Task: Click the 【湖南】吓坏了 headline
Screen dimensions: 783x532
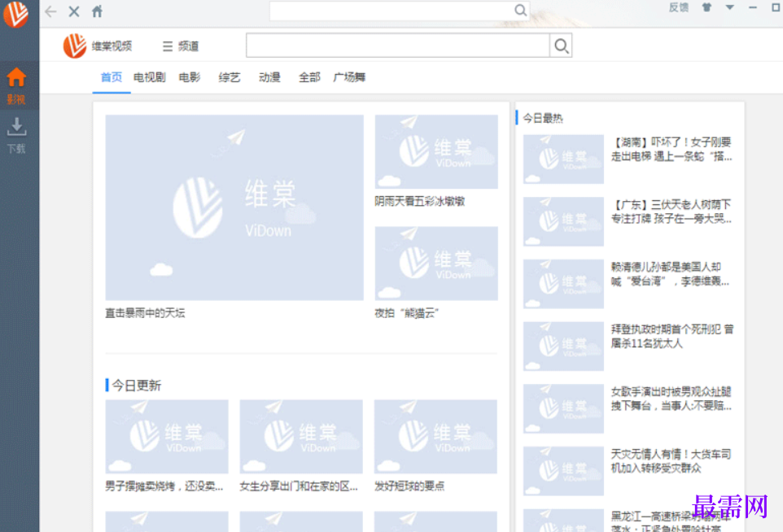Action: tap(671, 149)
